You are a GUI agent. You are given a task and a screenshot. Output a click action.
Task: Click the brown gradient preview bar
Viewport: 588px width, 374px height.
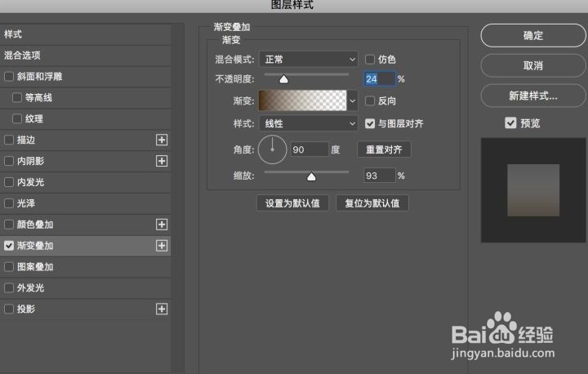(303, 100)
